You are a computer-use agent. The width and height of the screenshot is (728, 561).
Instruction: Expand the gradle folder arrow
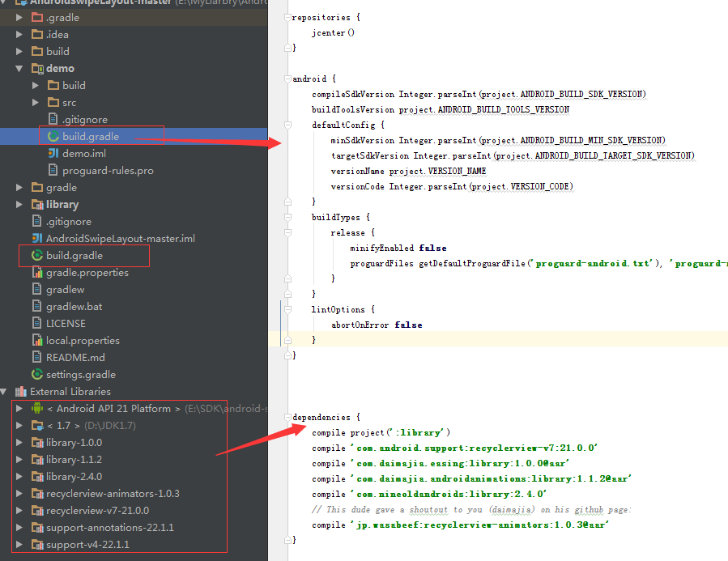[19, 188]
